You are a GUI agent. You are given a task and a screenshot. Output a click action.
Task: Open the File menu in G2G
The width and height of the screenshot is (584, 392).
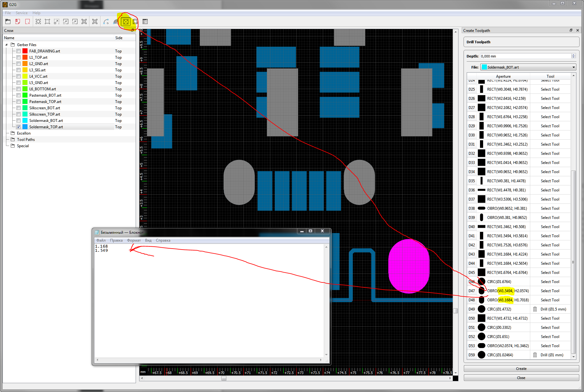[8, 13]
